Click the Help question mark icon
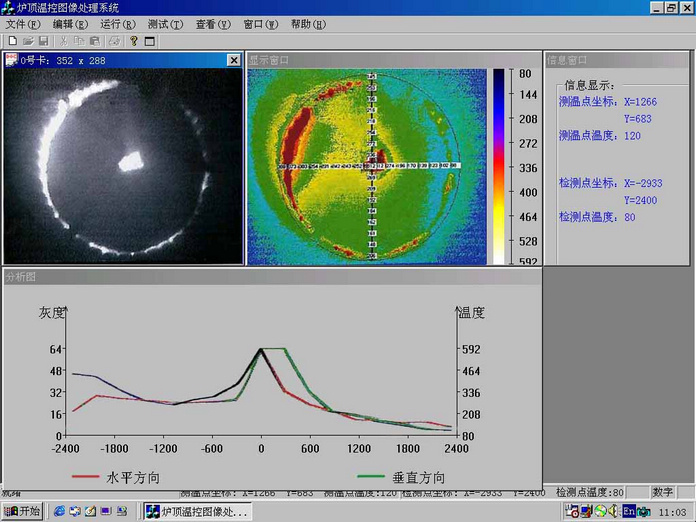 134,41
